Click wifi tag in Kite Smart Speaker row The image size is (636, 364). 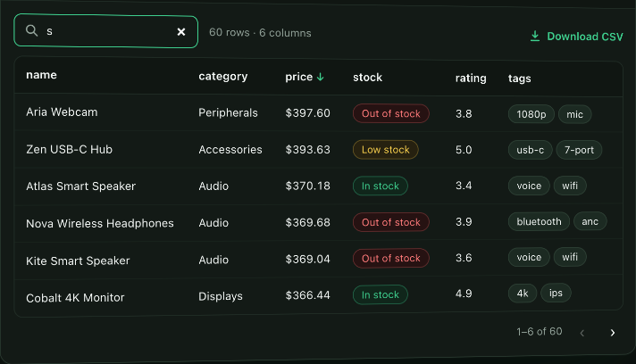(x=570, y=257)
